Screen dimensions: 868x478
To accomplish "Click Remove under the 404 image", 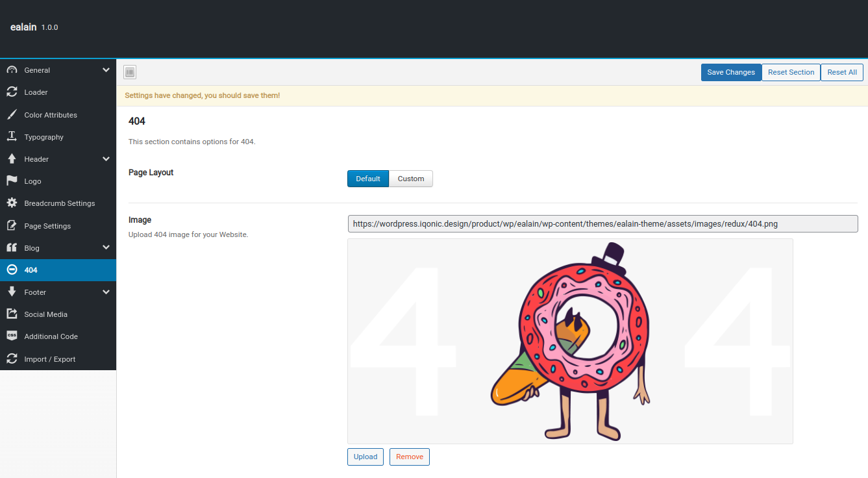I will 410,457.
